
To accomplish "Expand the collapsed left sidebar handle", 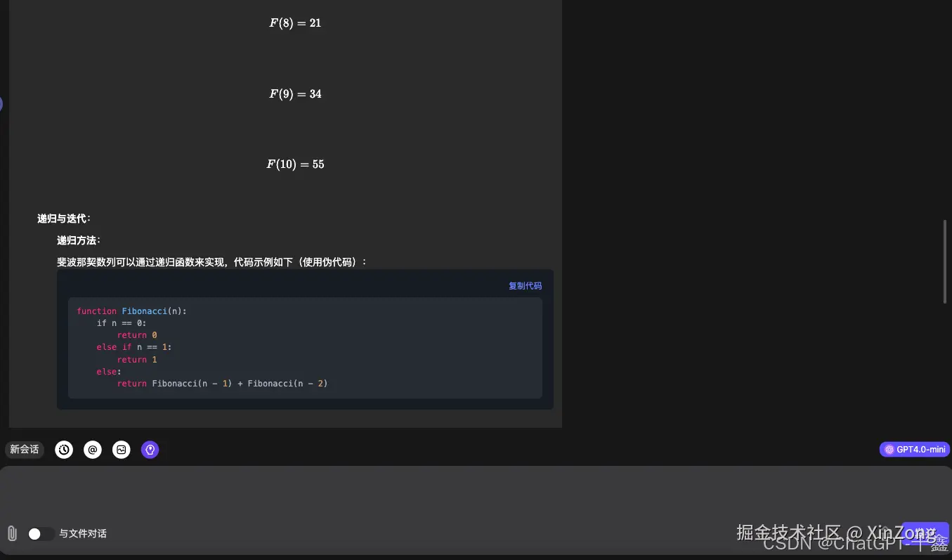I will 2,104.
